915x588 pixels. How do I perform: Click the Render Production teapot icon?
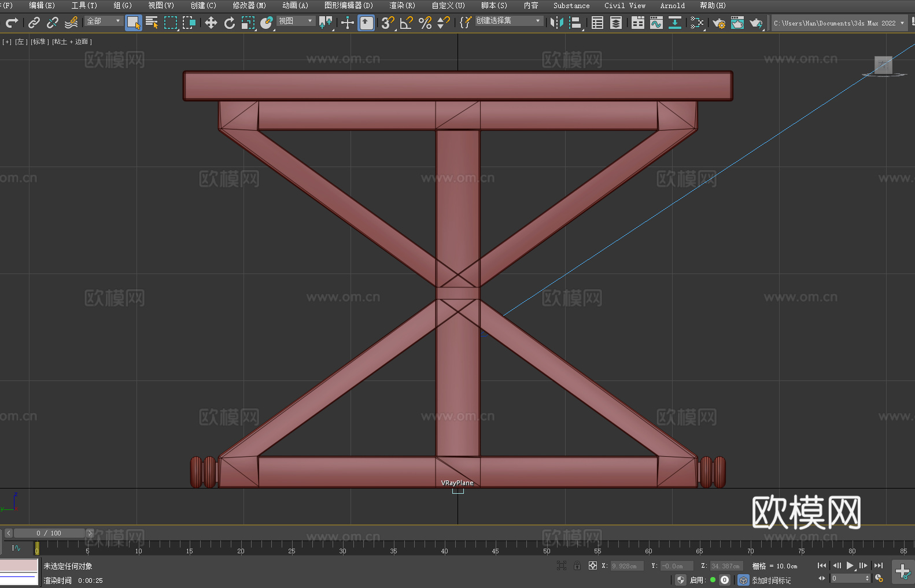tap(756, 23)
